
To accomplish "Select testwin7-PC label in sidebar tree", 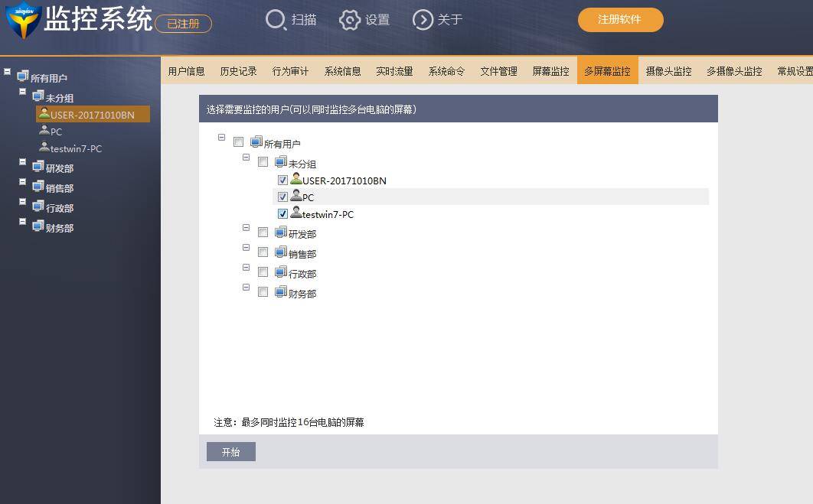I will [x=77, y=148].
